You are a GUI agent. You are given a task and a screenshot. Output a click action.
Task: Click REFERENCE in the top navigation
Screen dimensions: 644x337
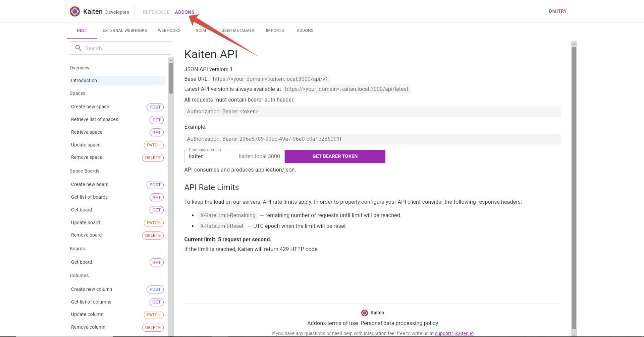tap(156, 12)
